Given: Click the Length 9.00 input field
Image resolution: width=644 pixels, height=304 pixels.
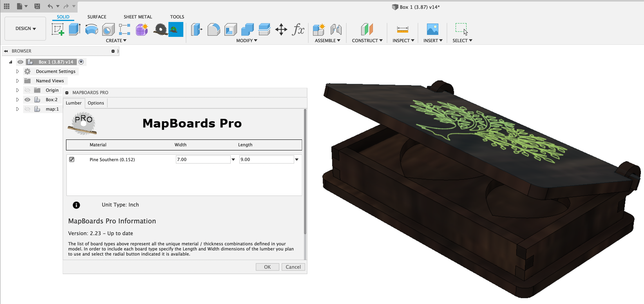Looking at the screenshot, I should (267, 159).
